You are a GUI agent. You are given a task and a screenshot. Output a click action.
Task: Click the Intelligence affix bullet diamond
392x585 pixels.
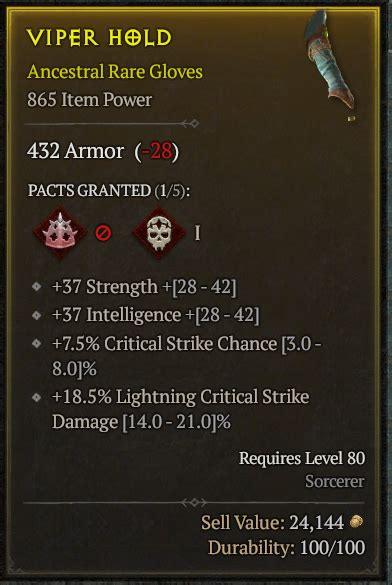pos(37,315)
